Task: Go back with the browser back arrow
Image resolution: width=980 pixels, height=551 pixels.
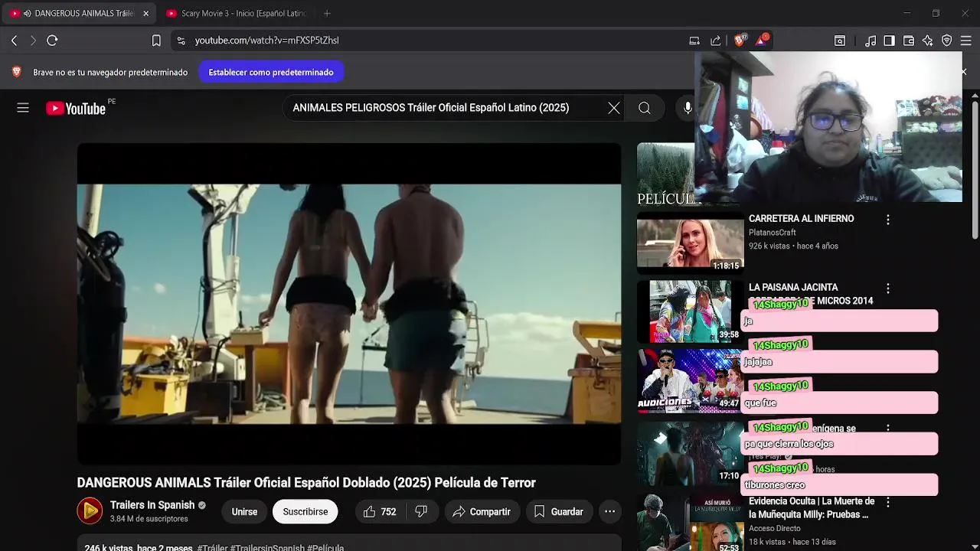Action: (x=14, y=41)
